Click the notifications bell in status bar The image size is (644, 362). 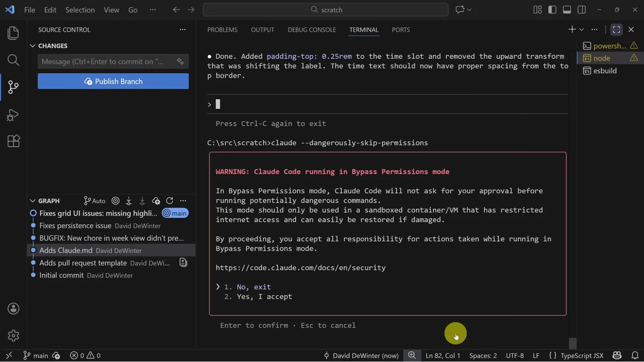(x=635, y=356)
